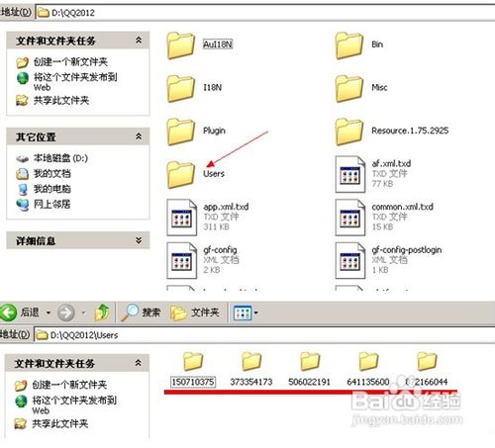Select the I18N folder icon

click(x=180, y=88)
